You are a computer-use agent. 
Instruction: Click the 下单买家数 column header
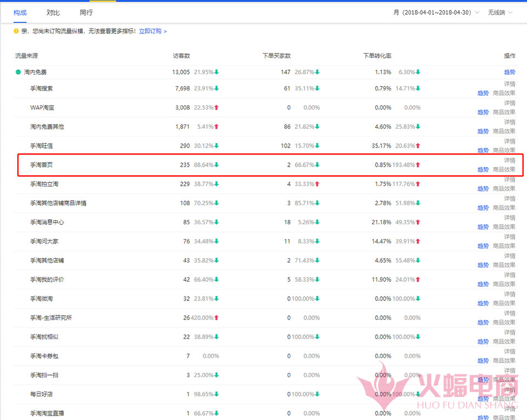[276, 56]
